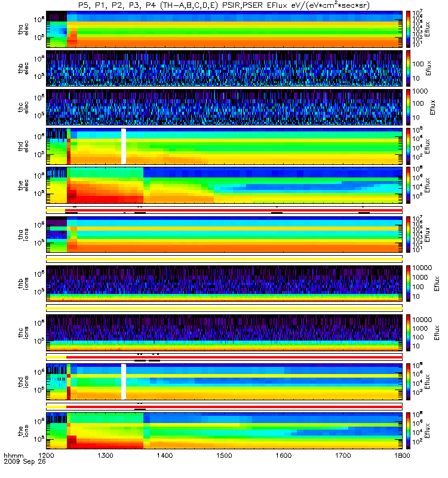Click the '10000' tick on thc ions color bar
Viewport: 448px width, 478px height.
[422, 320]
